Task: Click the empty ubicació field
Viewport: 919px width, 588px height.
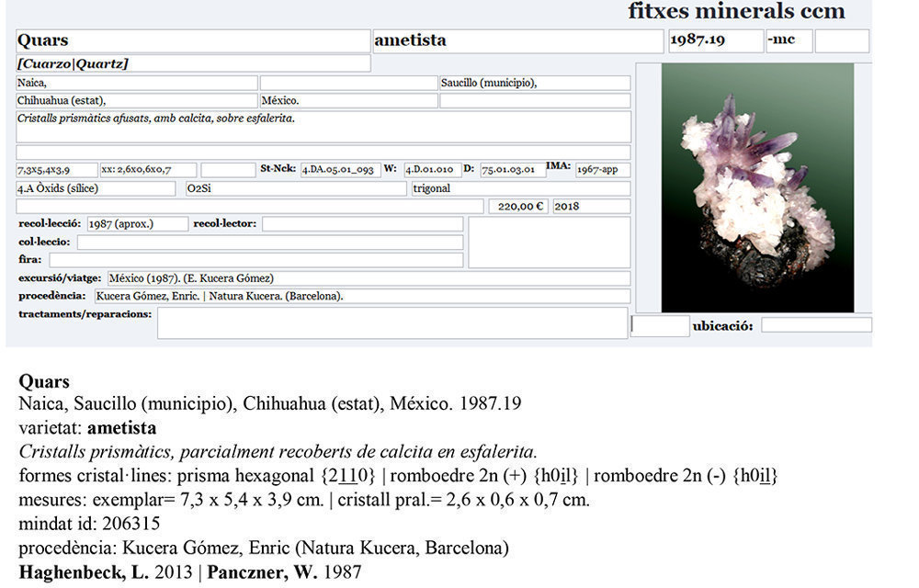Action: pos(816,325)
